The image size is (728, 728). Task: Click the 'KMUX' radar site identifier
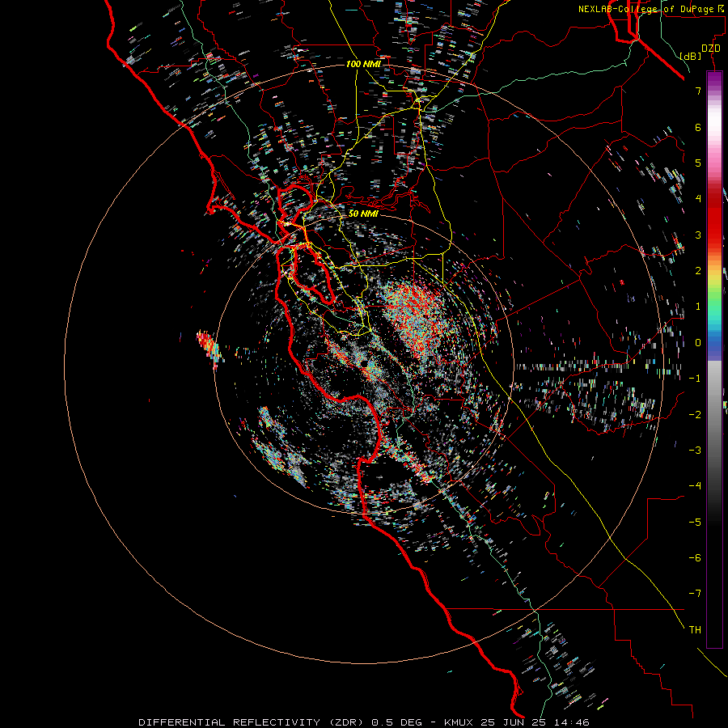[x=459, y=722]
